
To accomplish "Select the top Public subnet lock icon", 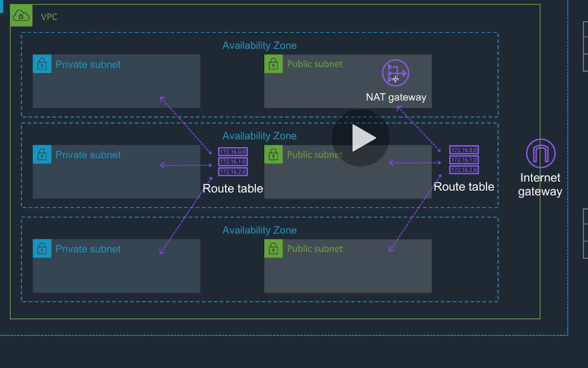I will [274, 64].
